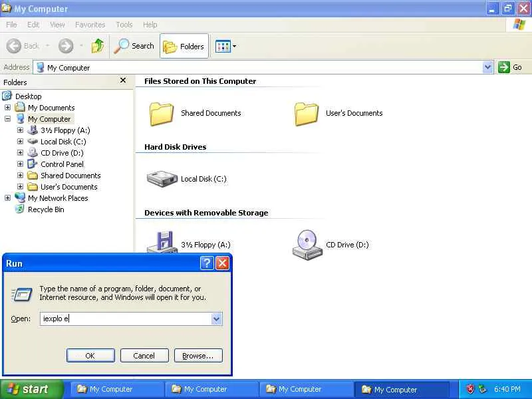
Task: Close the Folders pane with X
Action: (x=123, y=80)
